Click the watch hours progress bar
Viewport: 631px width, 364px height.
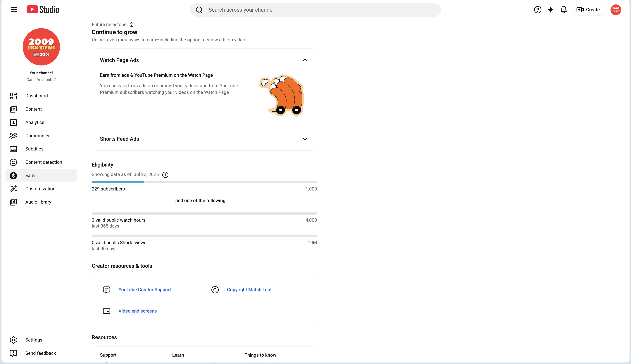[204, 213]
